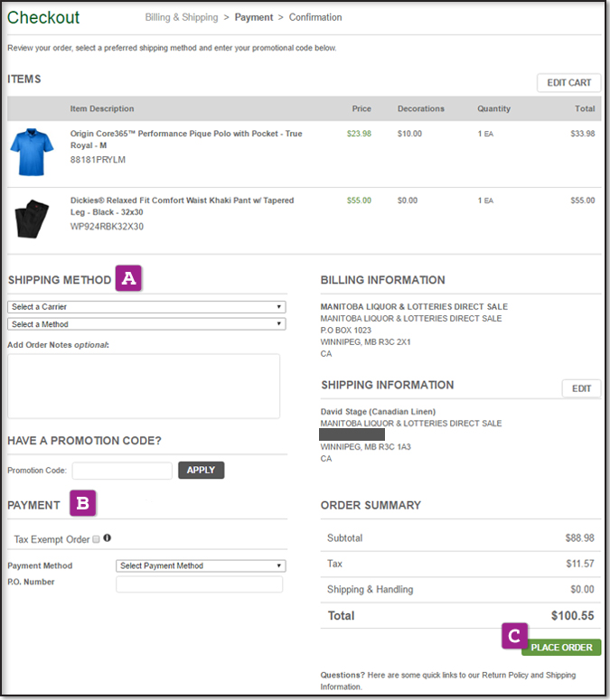Go to Billing & Shipping step
The height and width of the screenshot is (700, 610).
tap(182, 17)
